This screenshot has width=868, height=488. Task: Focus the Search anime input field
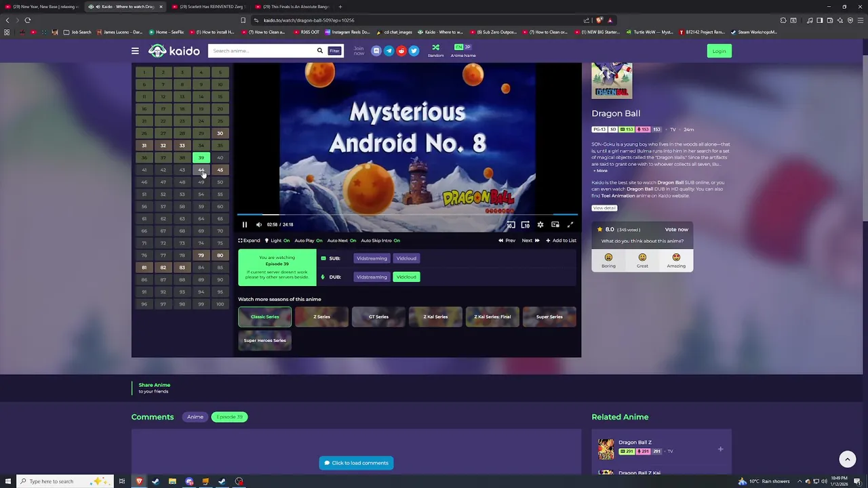pos(261,51)
